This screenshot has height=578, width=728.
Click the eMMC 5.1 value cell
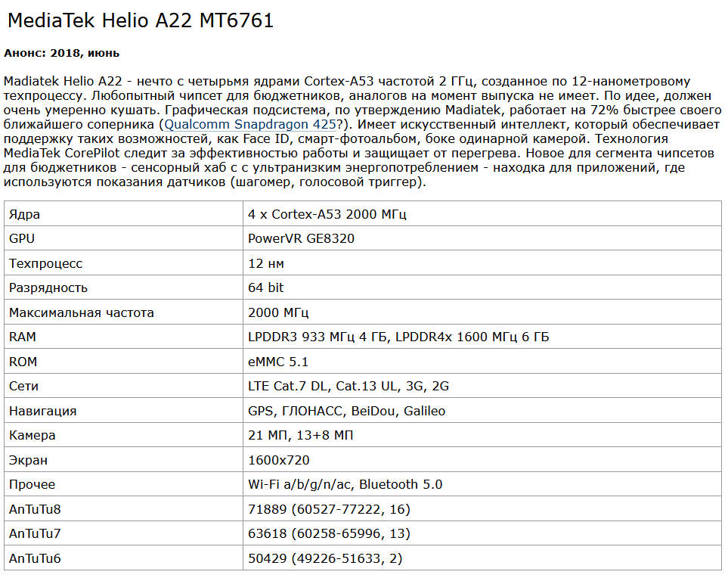tap(278, 362)
